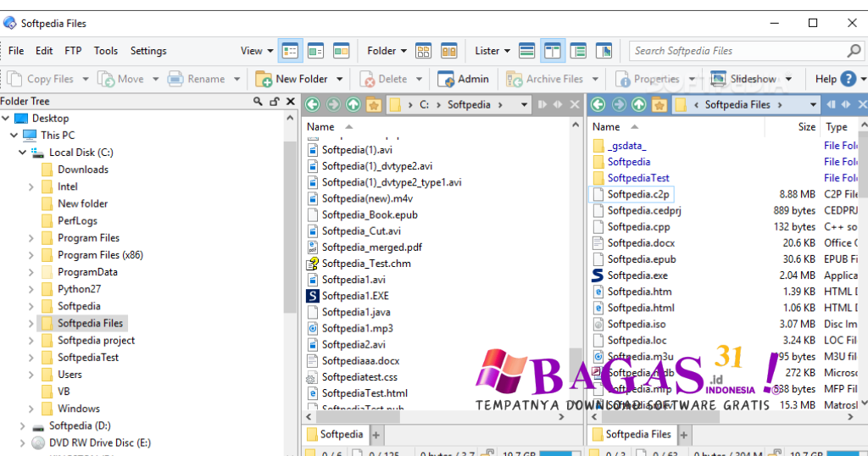The height and width of the screenshot is (456, 868).
Task: Toggle the third Lister layout icon
Action: pyautogui.click(x=578, y=51)
